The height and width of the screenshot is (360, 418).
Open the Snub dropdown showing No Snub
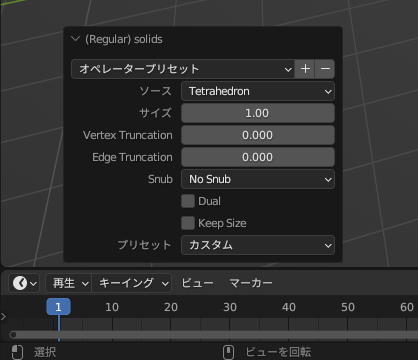click(x=258, y=179)
